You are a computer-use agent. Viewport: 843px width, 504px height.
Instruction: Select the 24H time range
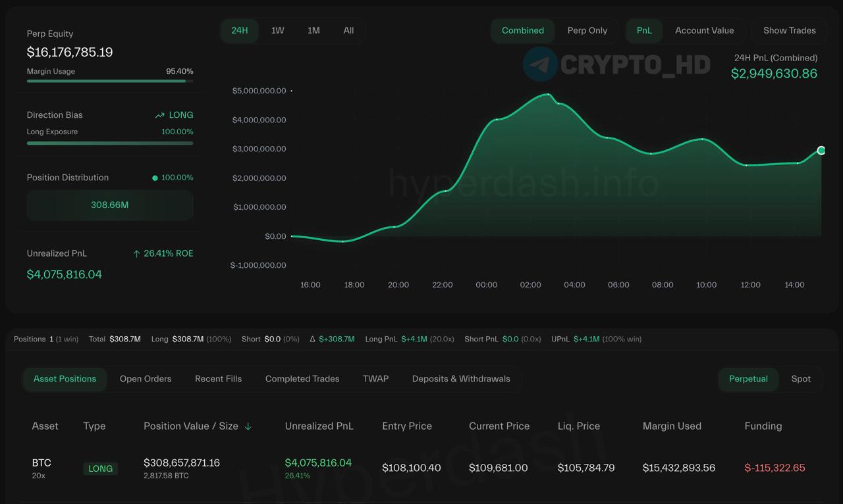click(240, 30)
